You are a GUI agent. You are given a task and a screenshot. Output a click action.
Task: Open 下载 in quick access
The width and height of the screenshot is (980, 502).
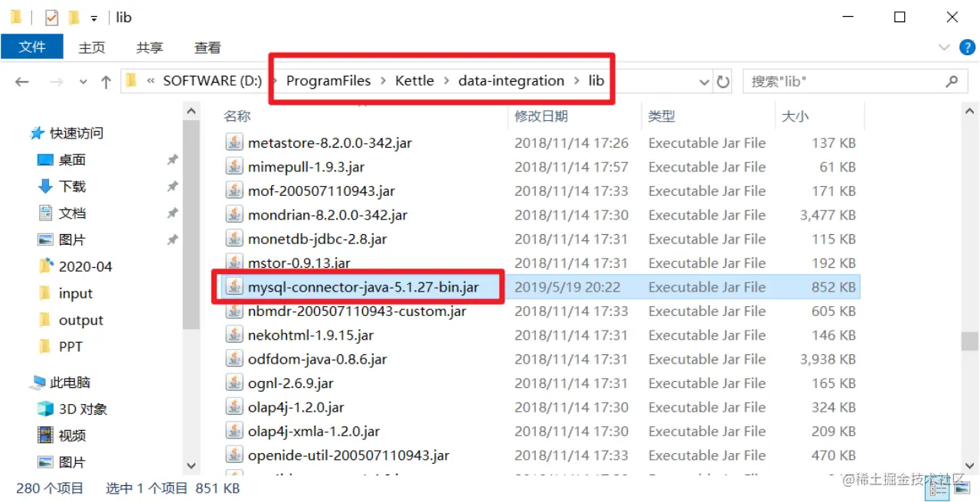click(x=72, y=187)
